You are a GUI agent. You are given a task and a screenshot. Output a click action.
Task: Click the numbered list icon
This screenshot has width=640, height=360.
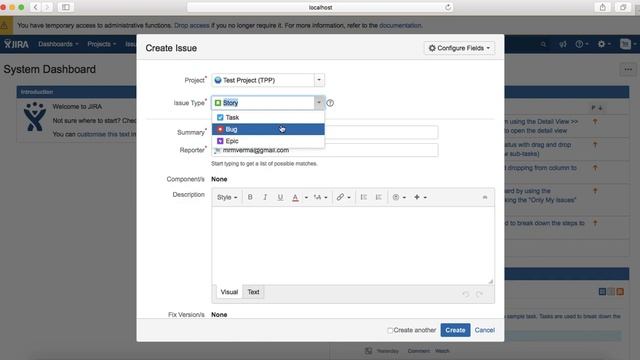click(378, 197)
